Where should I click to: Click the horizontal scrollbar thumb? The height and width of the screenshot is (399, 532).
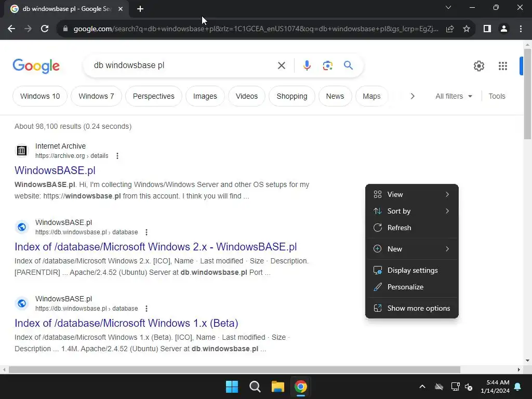[x=234, y=369]
